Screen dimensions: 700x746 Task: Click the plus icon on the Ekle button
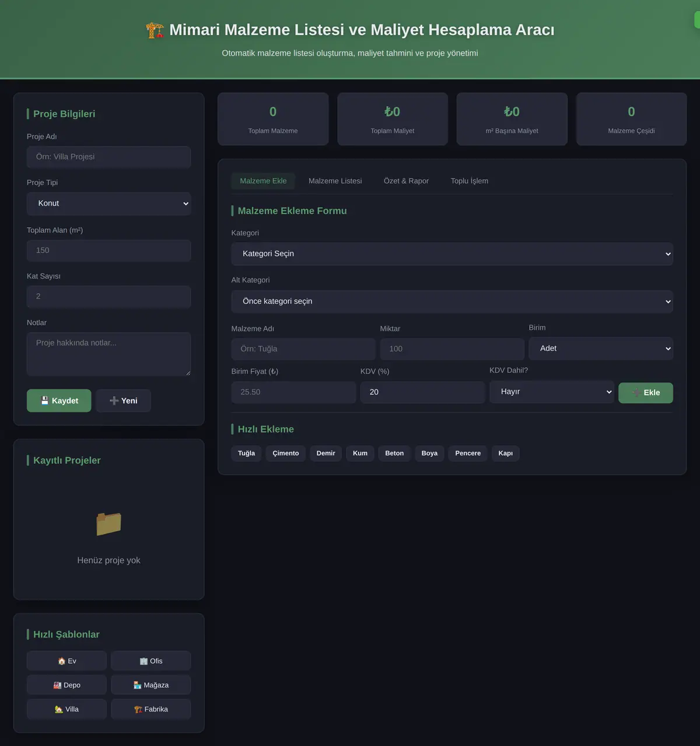click(x=636, y=393)
